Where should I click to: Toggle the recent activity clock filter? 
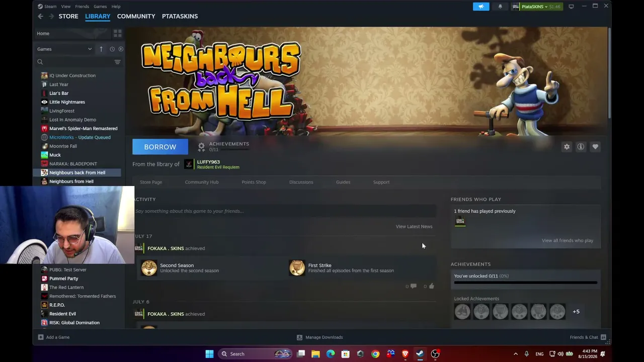pyautogui.click(x=112, y=49)
